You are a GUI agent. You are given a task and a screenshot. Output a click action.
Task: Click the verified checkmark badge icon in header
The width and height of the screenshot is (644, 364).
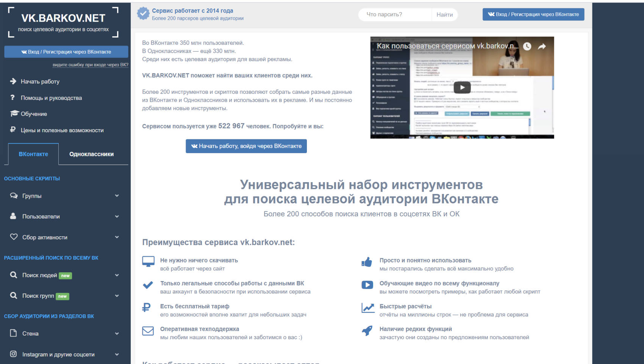tap(143, 14)
